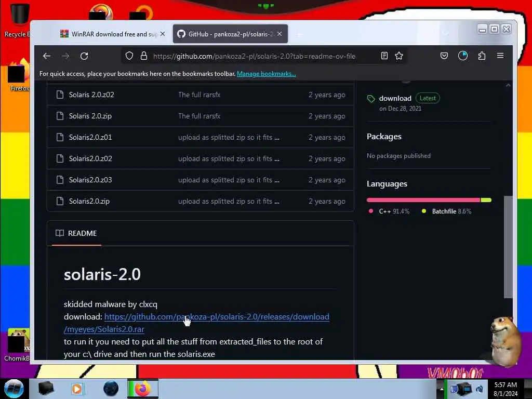Screen dimensions: 532x399
Task: Open Firefox from the taskbar
Action: pos(143,389)
